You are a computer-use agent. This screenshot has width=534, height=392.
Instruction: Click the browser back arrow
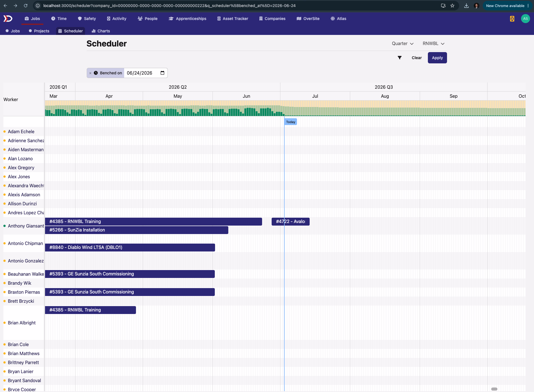(x=5, y=6)
